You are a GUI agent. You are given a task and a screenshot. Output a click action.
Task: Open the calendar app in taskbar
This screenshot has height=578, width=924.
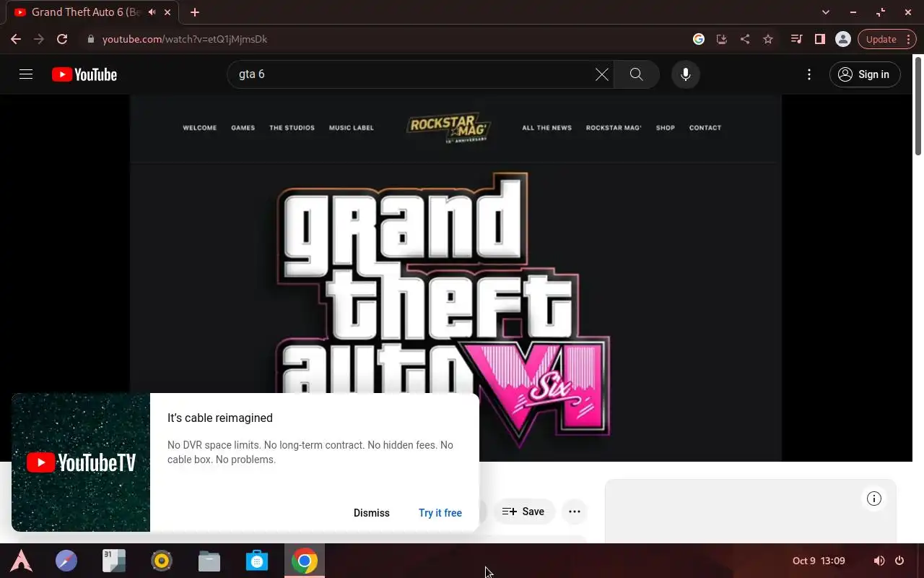(x=114, y=561)
